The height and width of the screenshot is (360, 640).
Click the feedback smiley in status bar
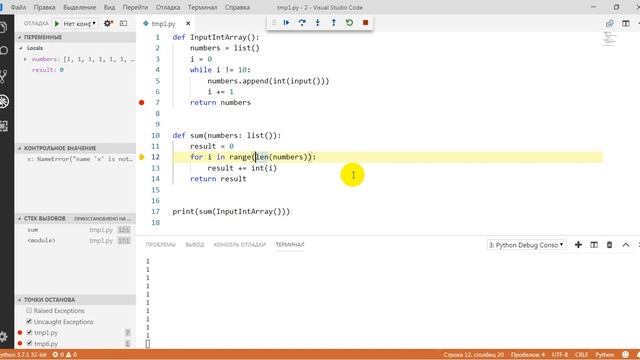(625, 355)
